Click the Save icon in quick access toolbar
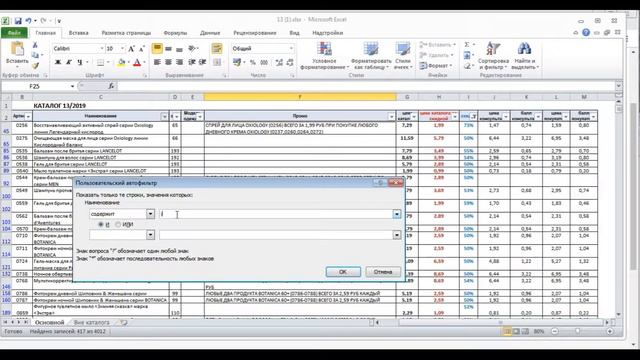This screenshot has height=360, width=640. [18, 20]
